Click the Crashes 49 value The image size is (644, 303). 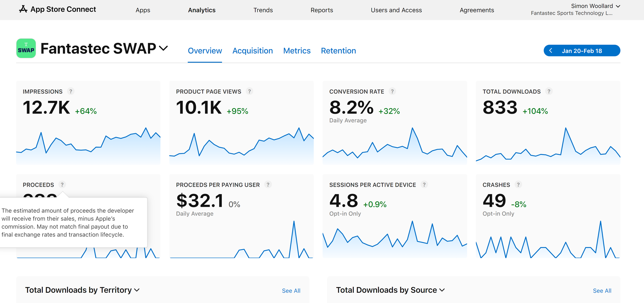coord(494,201)
